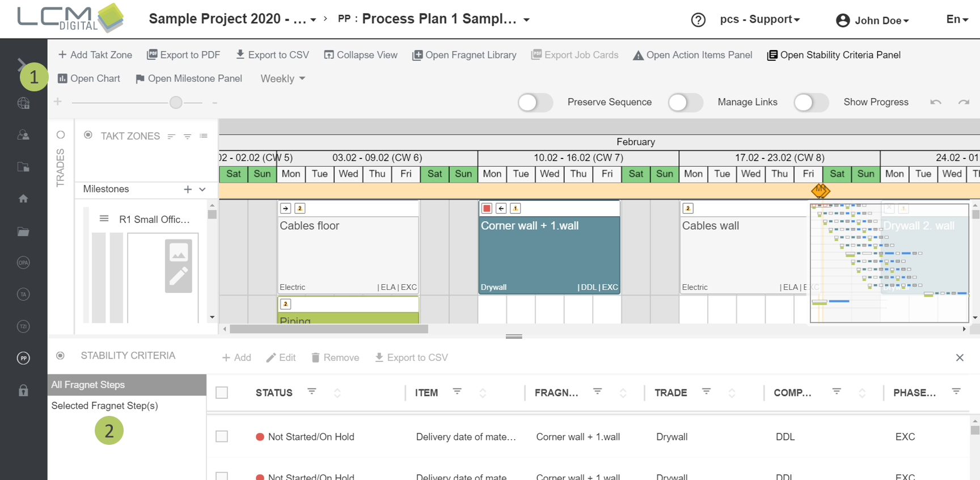Click the globe icon in the sidebar
Screen dimensions: 980x480
click(23, 103)
